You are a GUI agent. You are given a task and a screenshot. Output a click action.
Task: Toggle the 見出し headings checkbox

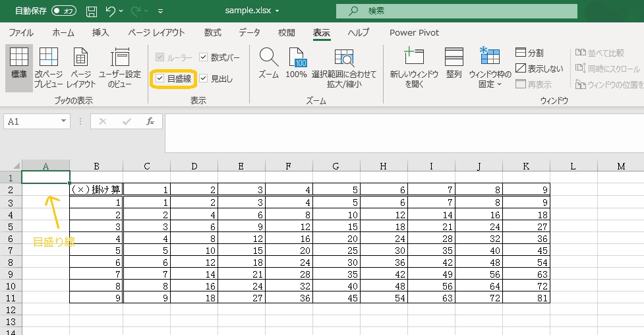[x=204, y=78]
